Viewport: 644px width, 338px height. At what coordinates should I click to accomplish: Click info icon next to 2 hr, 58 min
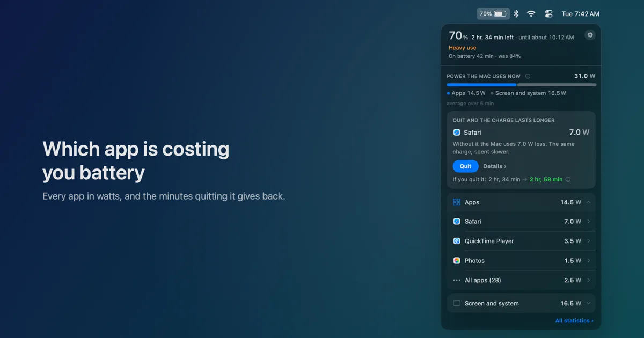click(x=568, y=180)
